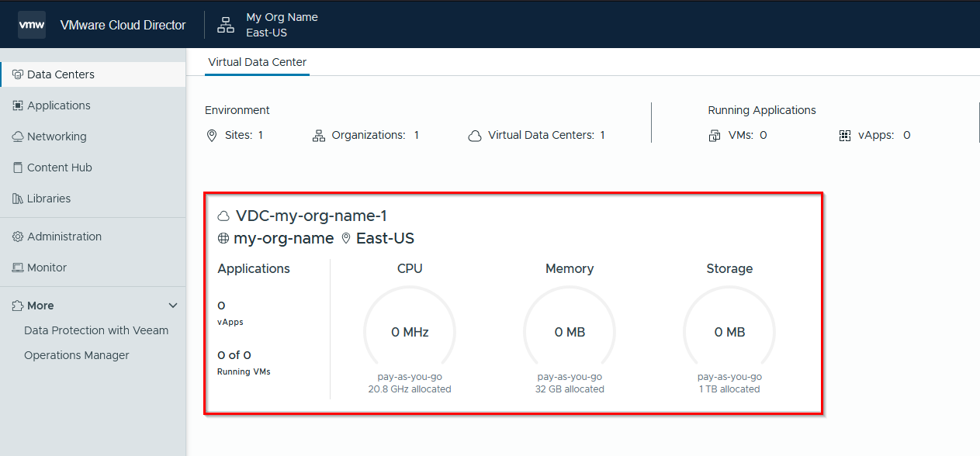The width and height of the screenshot is (980, 456).
Task: Click the More puzzle-piece icon
Action: click(x=18, y=306)
